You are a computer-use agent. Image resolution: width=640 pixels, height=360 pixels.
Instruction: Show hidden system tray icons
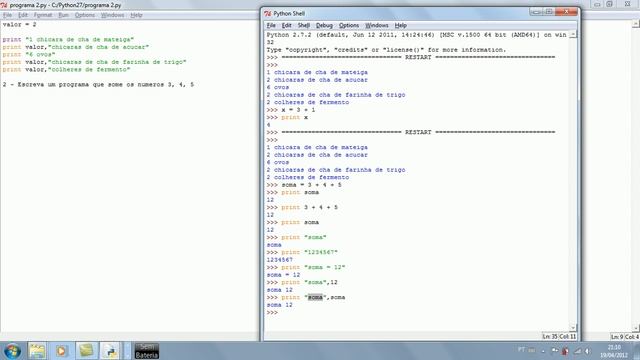(543, 351)
